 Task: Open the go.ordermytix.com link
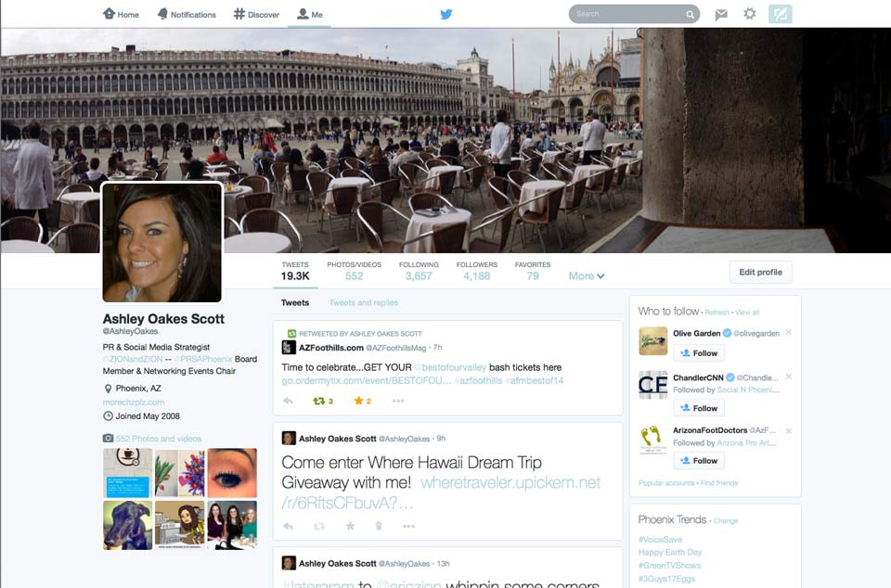pyautogui.click(x=367, y=380)
